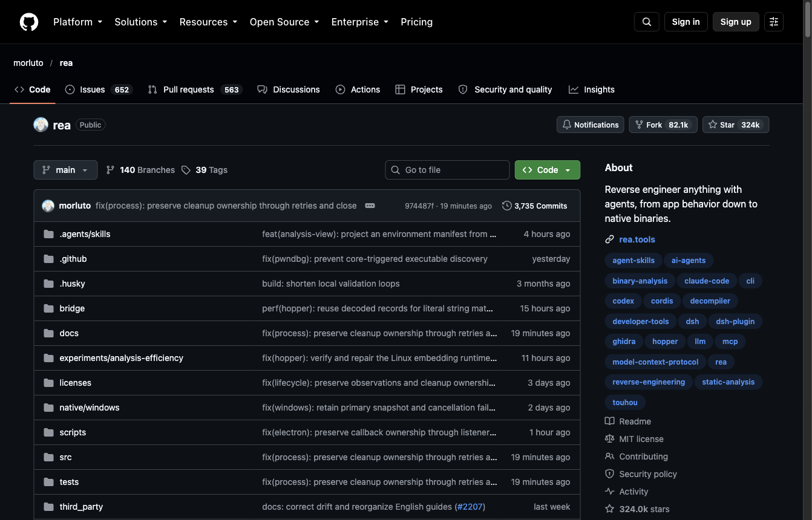Click the folder icon for .husky
The width and height of the screenshot is (812, 520).
(49, 284)
